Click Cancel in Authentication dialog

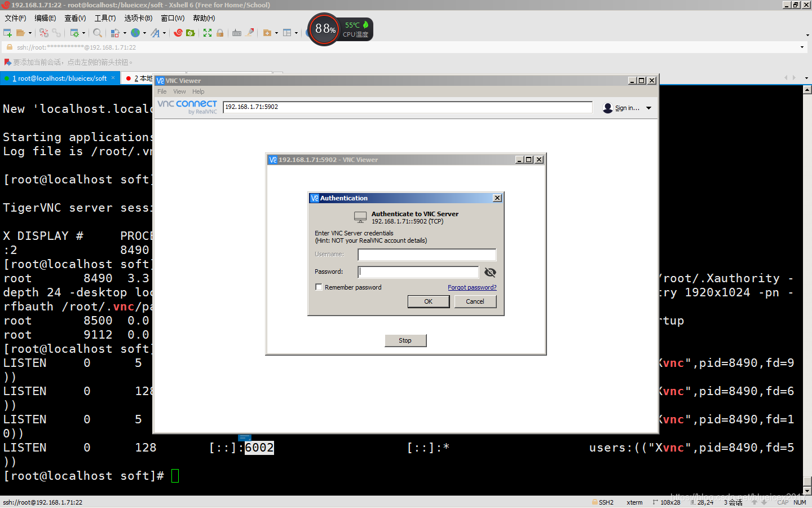475,301
